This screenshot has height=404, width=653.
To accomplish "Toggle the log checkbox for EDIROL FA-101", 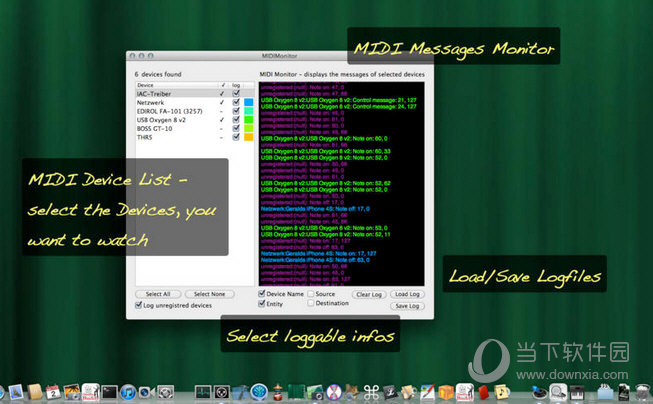I will (236, 111).
